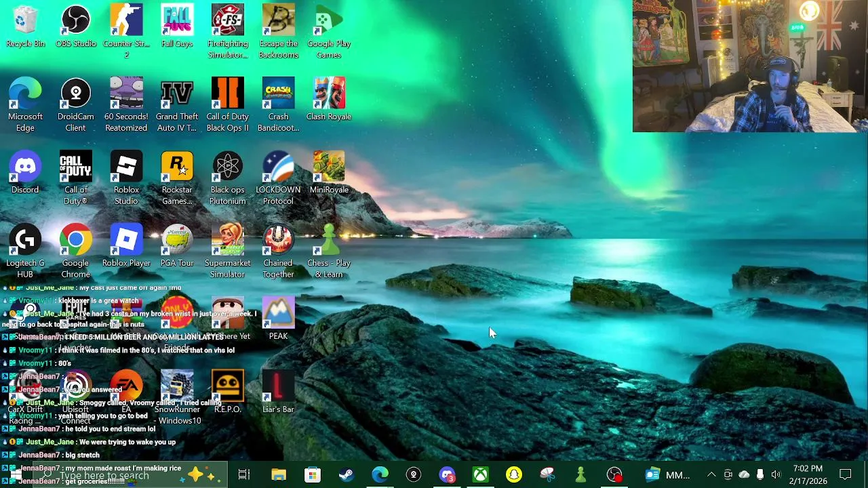Open the LOCKDOWN Protocol desktop shortcut
868x488 pixels.
278,178
